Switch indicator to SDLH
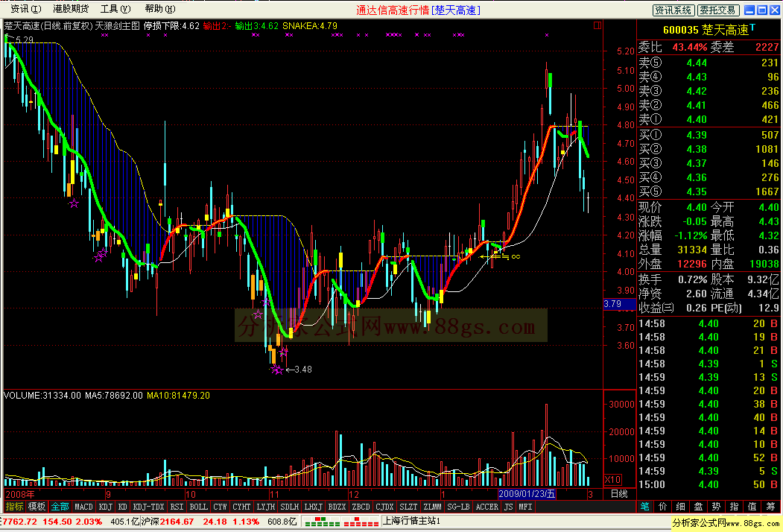783x532 pixels. point(289,507)
